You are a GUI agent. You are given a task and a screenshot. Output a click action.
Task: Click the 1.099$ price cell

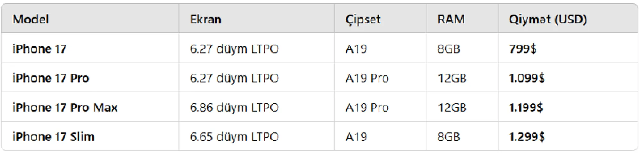tap(527, 78)
